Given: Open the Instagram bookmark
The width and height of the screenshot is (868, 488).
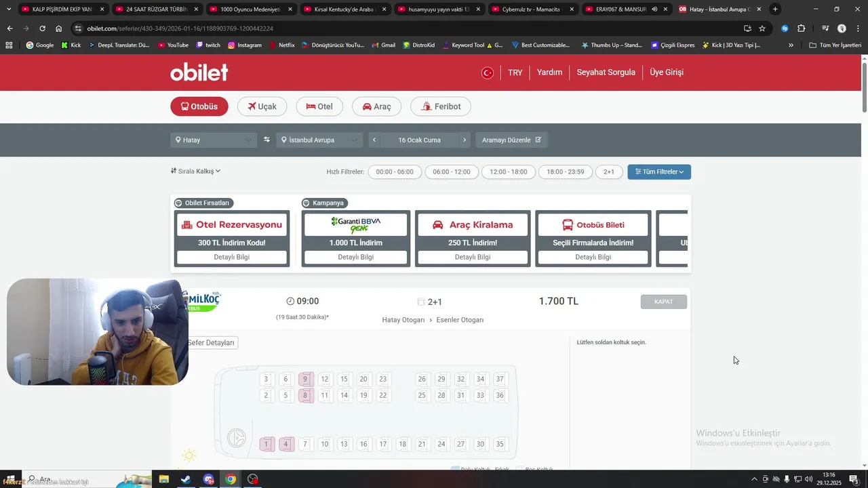Looking at the screenshot, I should (245, 45).
